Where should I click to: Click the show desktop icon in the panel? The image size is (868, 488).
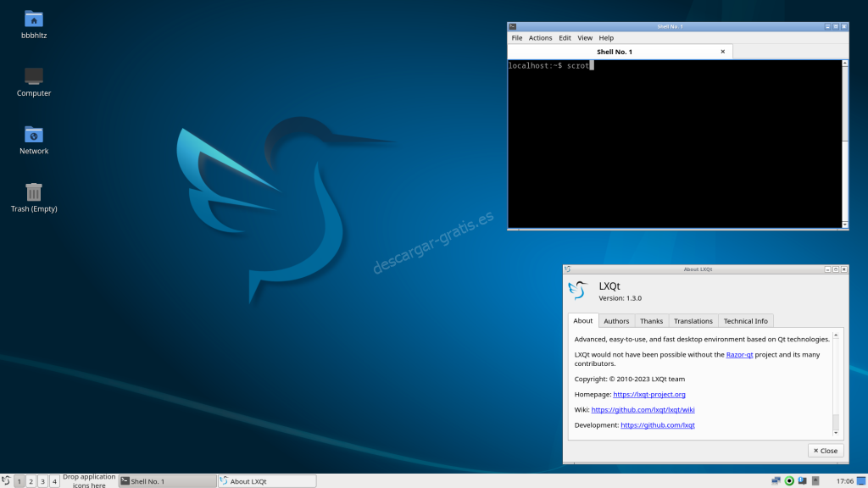coord(861,481)
